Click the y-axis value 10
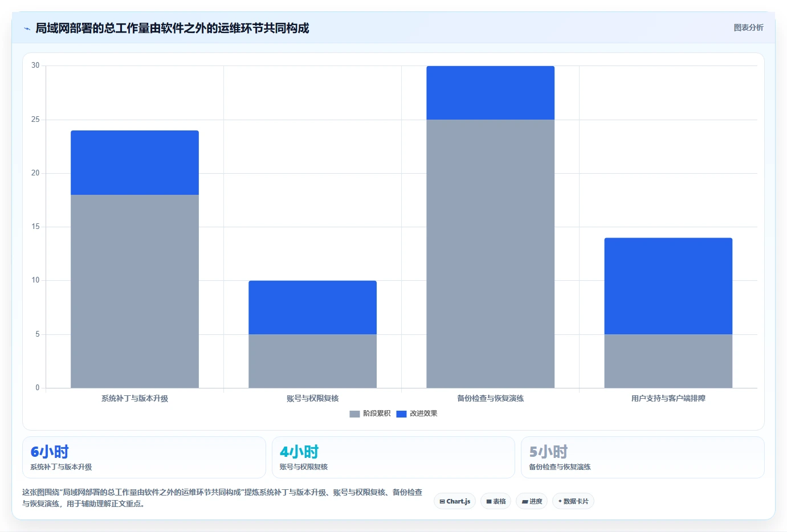The image size is (787, 532). (35, 280)
